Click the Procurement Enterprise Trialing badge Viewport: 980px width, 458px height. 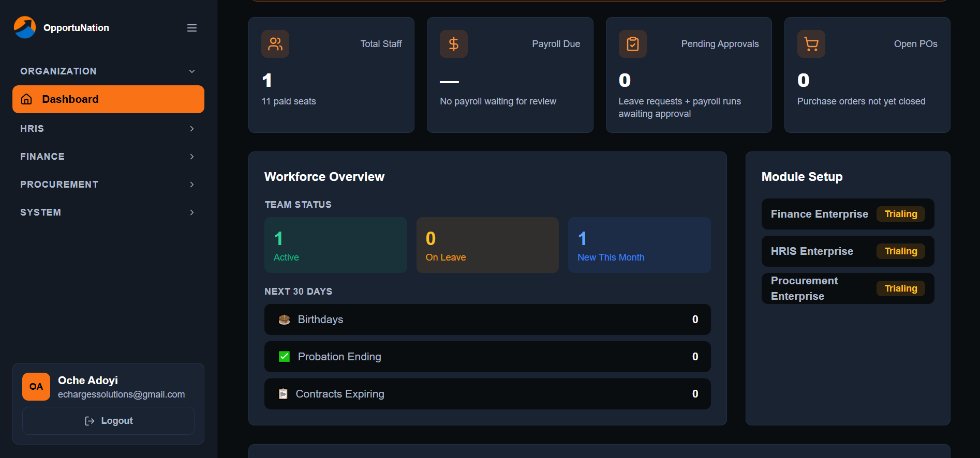(901, 288)
